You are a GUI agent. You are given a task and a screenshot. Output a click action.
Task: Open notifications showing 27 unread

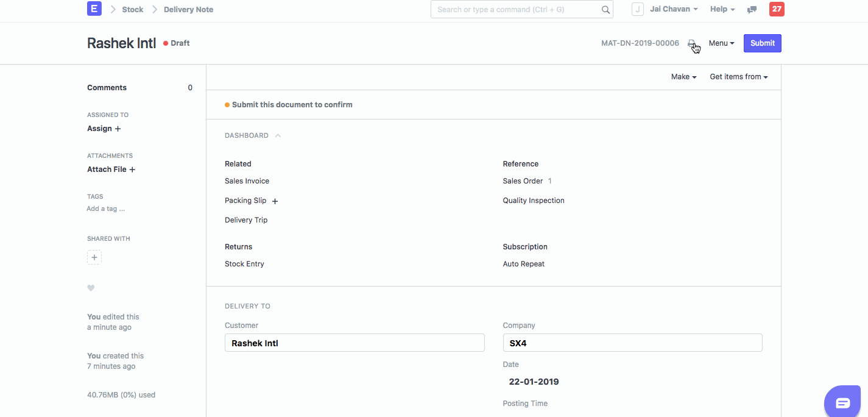pos(777,9)
